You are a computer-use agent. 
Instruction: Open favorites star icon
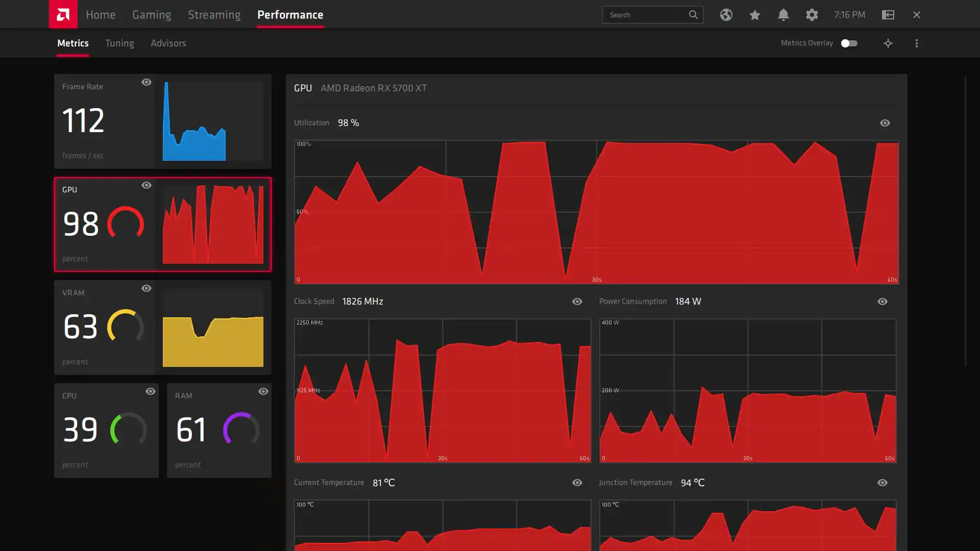tap(754, 15)
